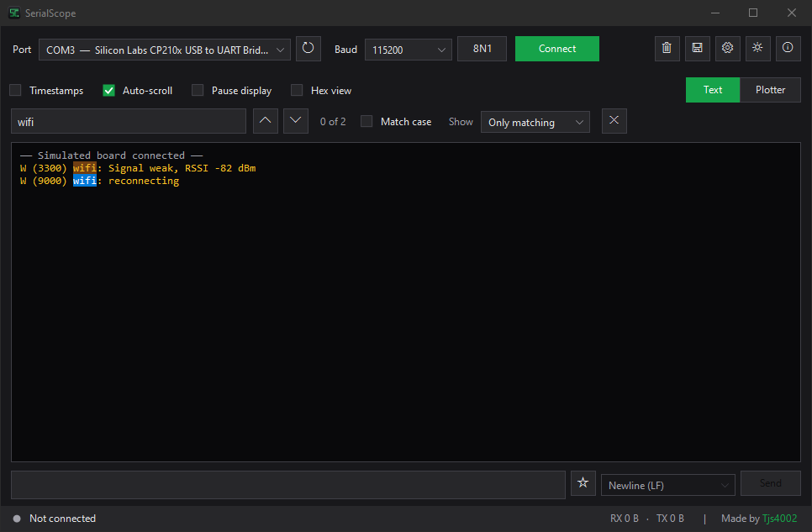Select the Text view tab

click(713, 90)
